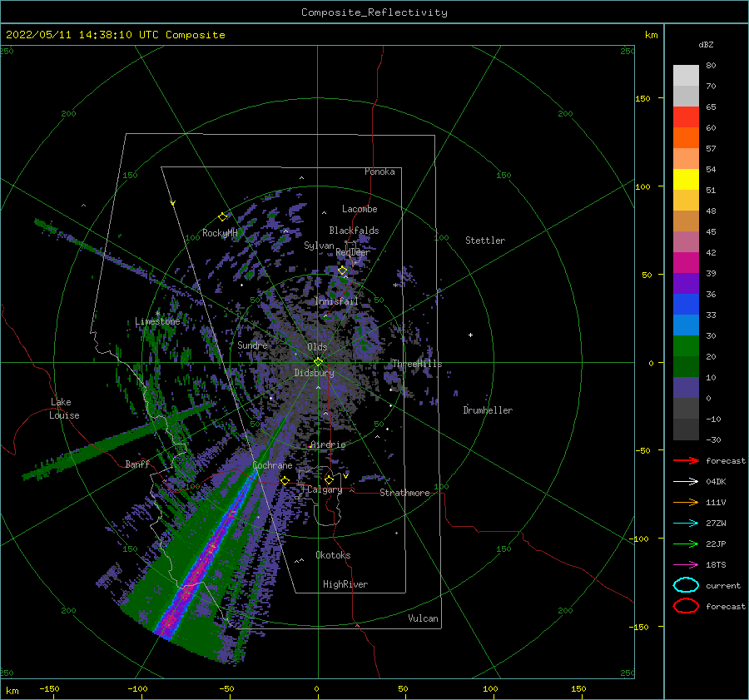Screen dimensions: 749x700
Task: Click the white plus marker east of ThreeHills
Action: point(470,335)
